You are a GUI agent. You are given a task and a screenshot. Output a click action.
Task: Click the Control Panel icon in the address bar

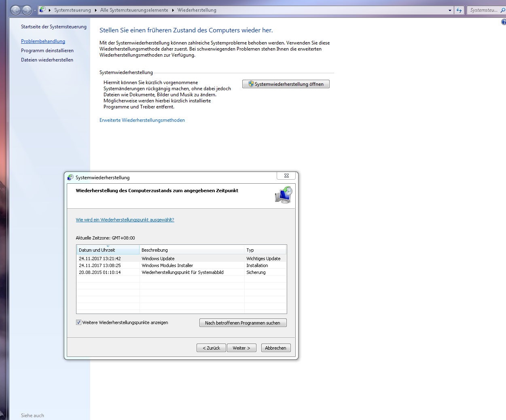(x=42, y=10)
